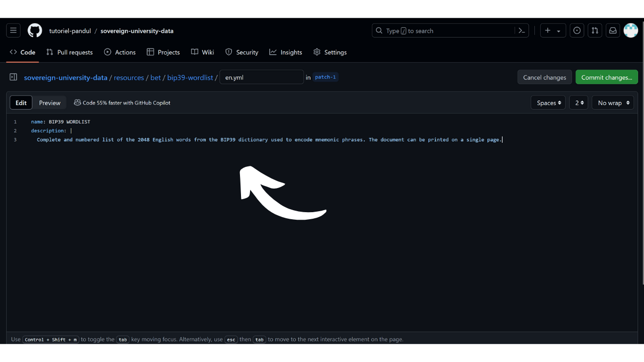
Task: Click the en.yml filename input field
Action: [262, 77]
